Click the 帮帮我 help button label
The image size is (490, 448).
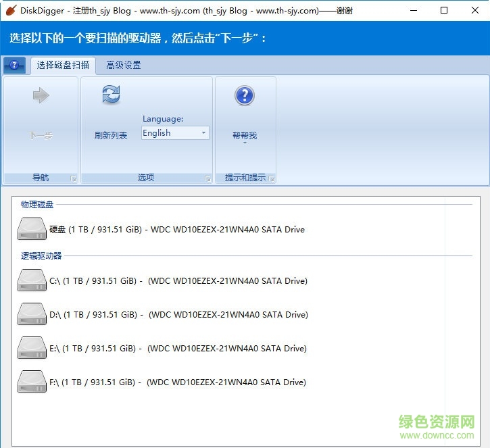tap(244, 135)
